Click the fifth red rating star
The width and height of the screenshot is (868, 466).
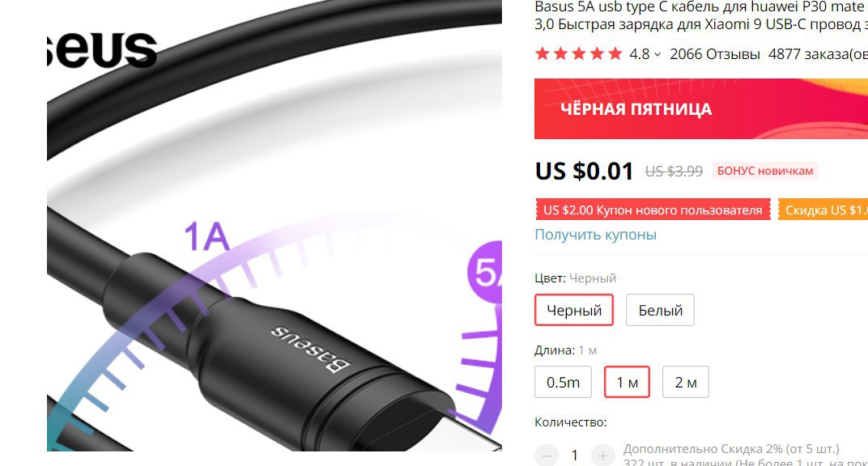click(615, 53)
